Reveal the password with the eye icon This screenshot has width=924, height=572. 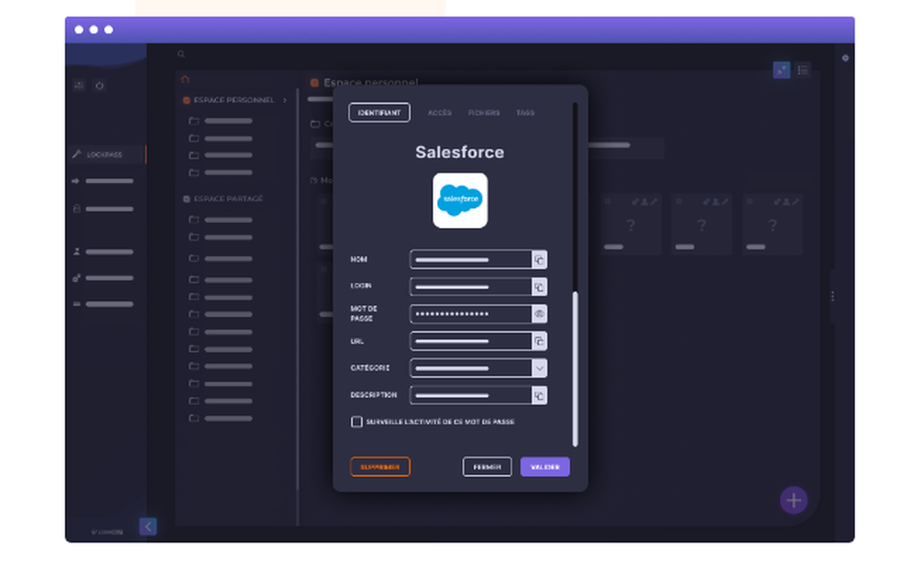coord(540,314)
